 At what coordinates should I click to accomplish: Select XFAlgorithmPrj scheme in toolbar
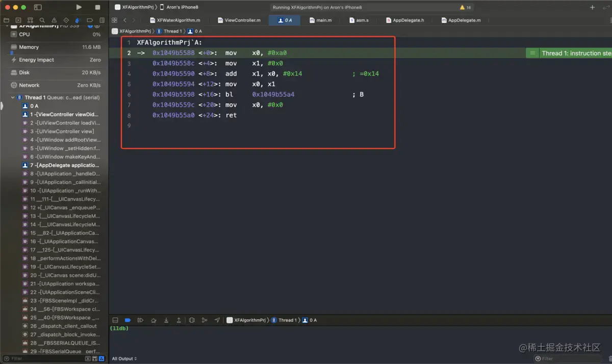135,7
